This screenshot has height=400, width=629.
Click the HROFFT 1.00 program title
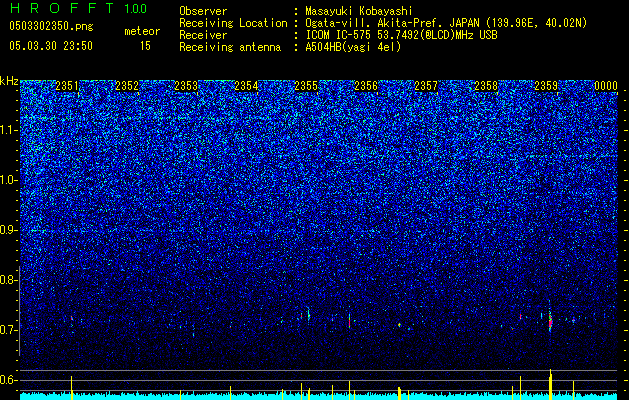click(x=78, y=8)
